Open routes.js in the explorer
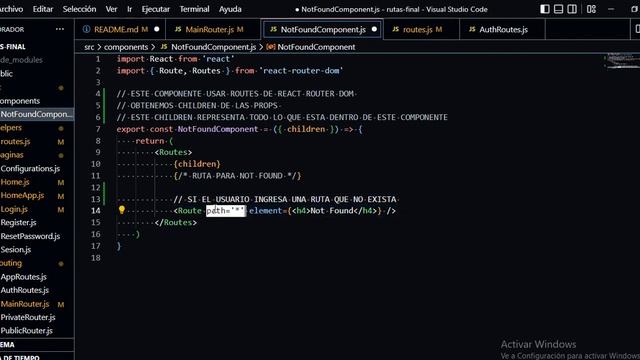Screen dimensions: 640x360 coord(37,142)
